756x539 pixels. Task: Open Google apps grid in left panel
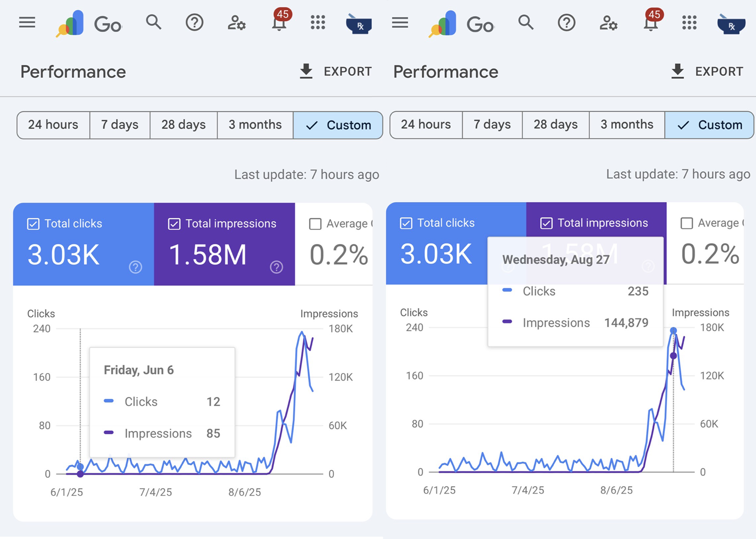click(x=318, y=22)
